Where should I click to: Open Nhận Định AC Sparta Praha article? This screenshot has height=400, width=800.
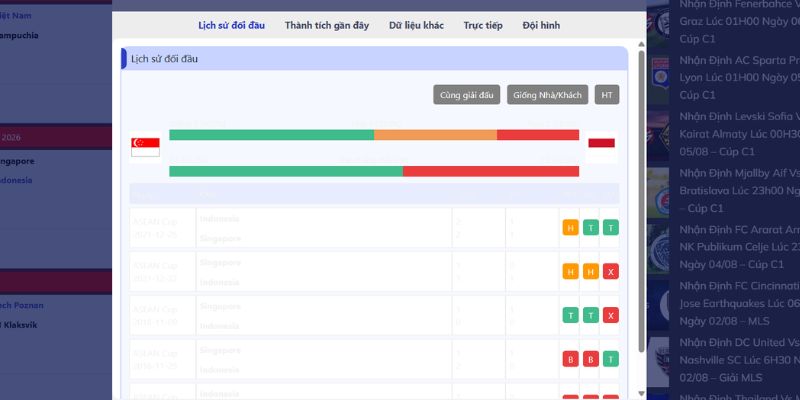pyautogui.click(x=740, y=78)
